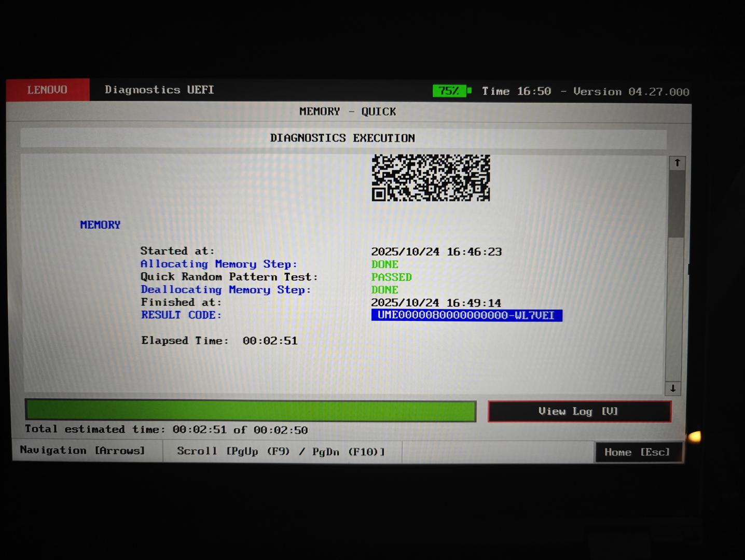The height and width of the screenshot is (560, 745).
Task: Click the Allocating Memory Step label
Action: point(218,264)
